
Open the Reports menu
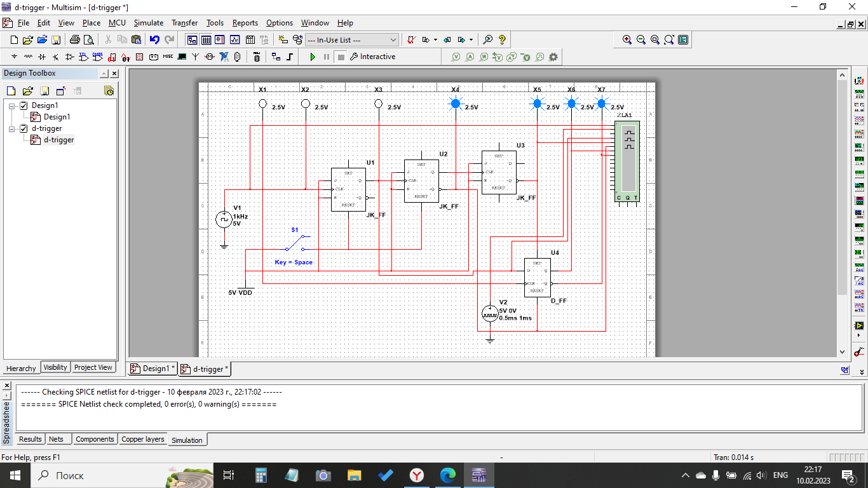pos(245,23)
